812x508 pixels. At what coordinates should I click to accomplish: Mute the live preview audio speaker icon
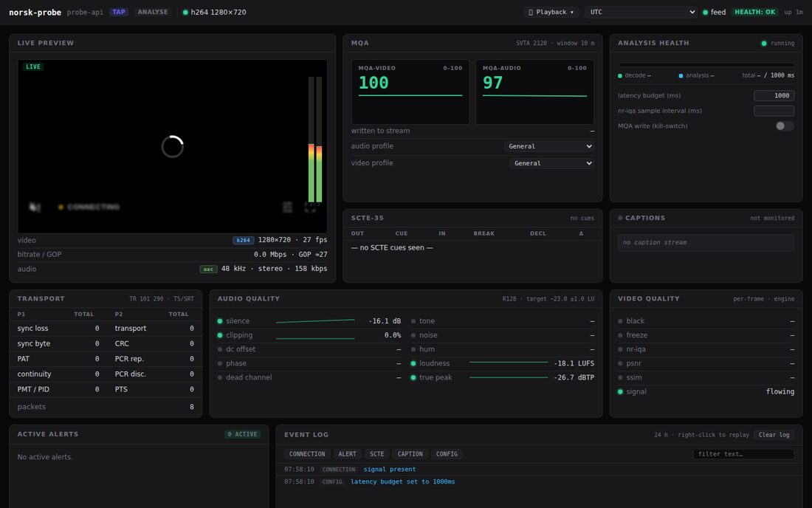[35, 207]
